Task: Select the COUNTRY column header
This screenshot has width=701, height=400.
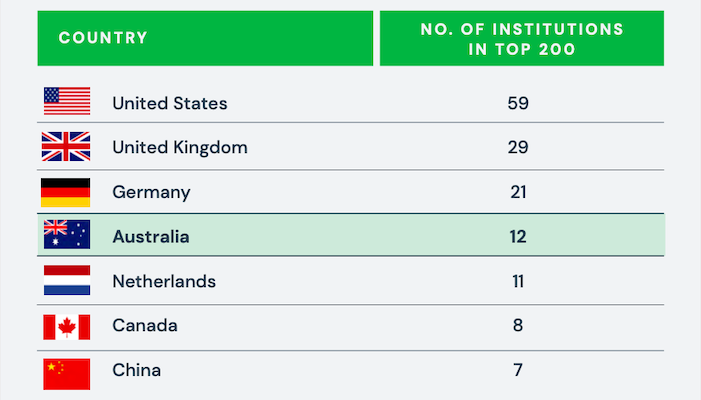Action: 103,38
